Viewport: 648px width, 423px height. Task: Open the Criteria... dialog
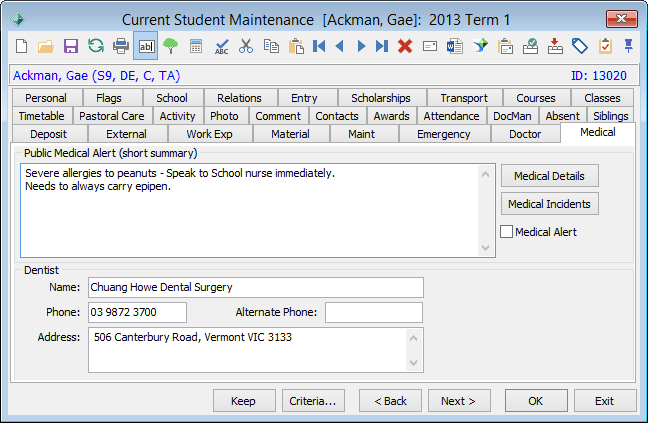click(x=313, y=401)
